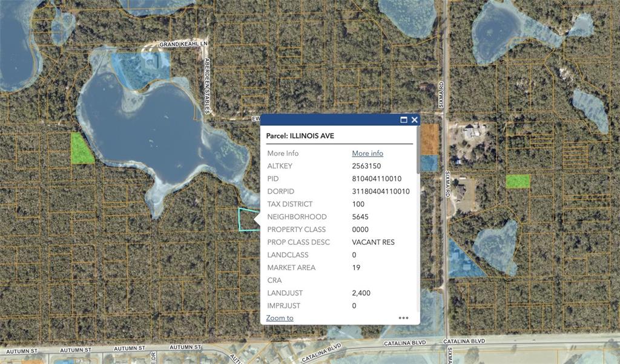Click the VACANT RES property class description
The height and width of the screenshot is (364, 620).
(373, 242)
